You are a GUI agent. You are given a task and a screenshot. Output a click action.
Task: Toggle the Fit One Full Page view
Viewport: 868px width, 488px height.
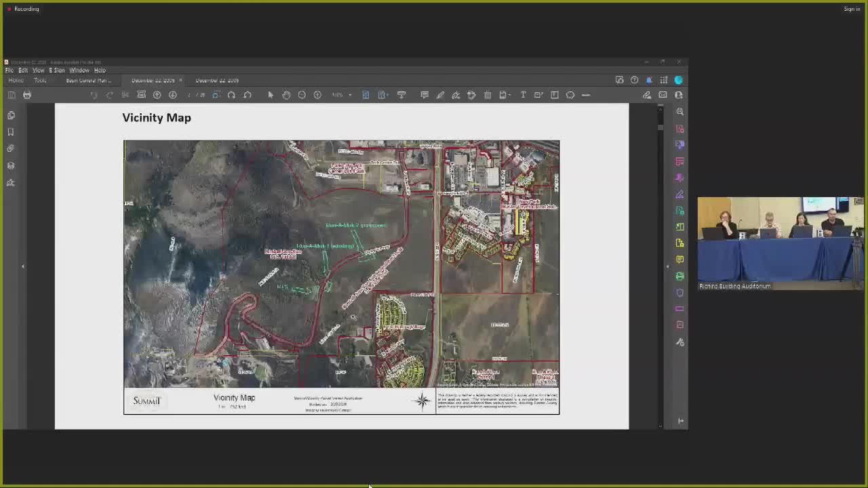(x=366, y=95)
